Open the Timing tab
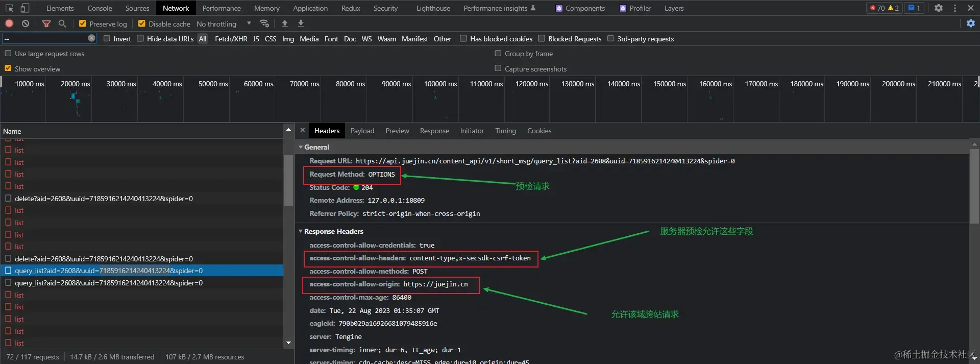The width and height of the screenshot is (980, 364). pos(505,131)
